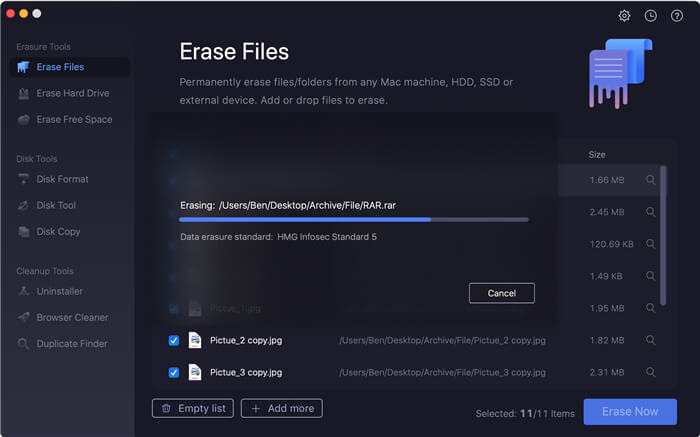This screenshot has height=437, width=700.
Task: Click the Erase Files sidebar icon
Action: click(23, 67)
